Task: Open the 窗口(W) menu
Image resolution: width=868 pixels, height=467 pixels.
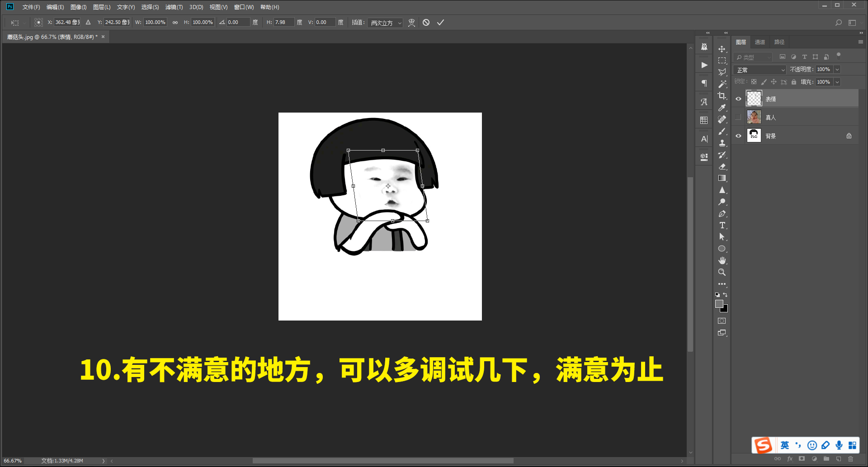Action: (244, 7)
